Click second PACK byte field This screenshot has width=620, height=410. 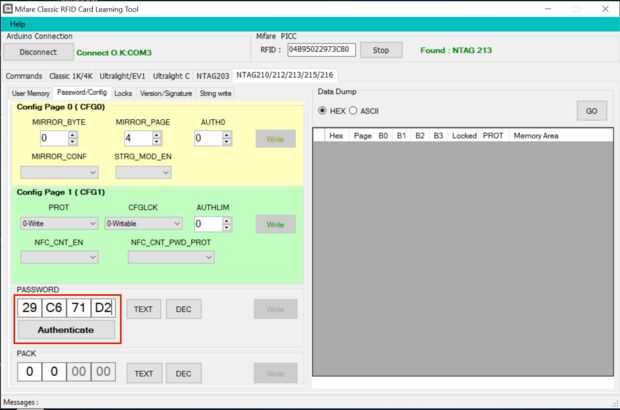click(x=54, y=372)
